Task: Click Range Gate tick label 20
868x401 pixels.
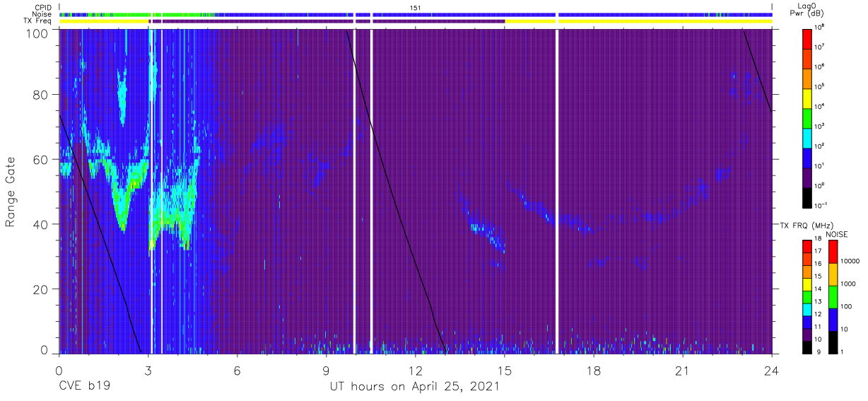Action: coord(41,289)
